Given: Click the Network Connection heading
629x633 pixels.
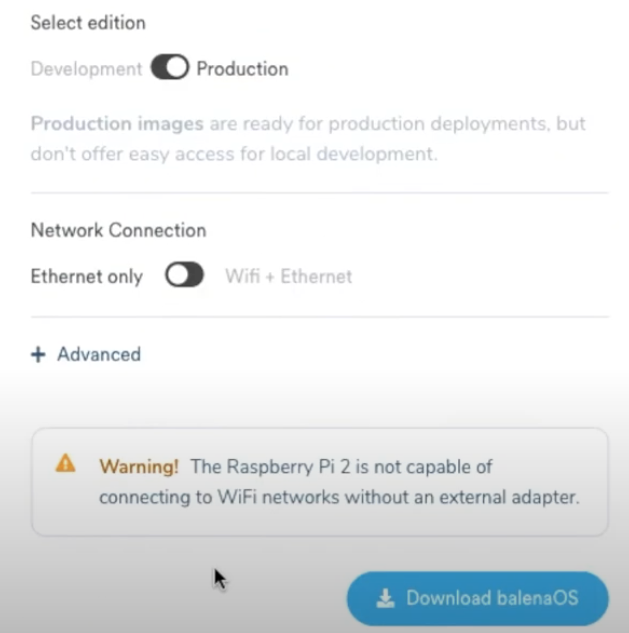Looking at the screenshot, I should click(118, 230).
